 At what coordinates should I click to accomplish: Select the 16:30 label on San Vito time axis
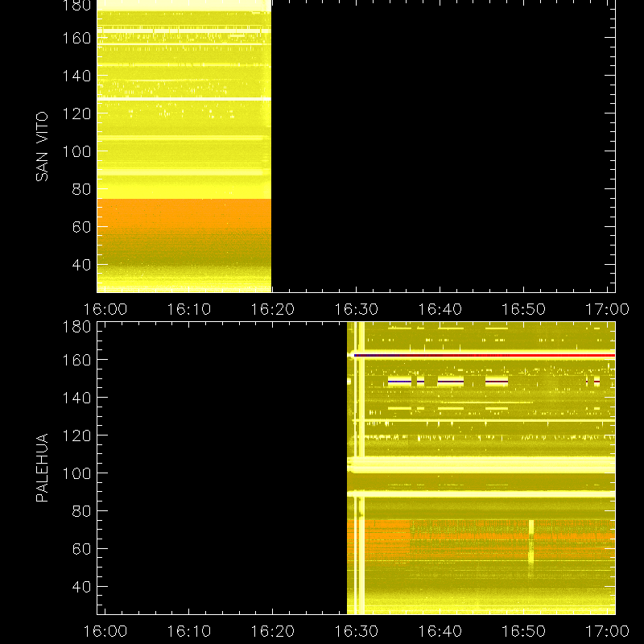356,309
